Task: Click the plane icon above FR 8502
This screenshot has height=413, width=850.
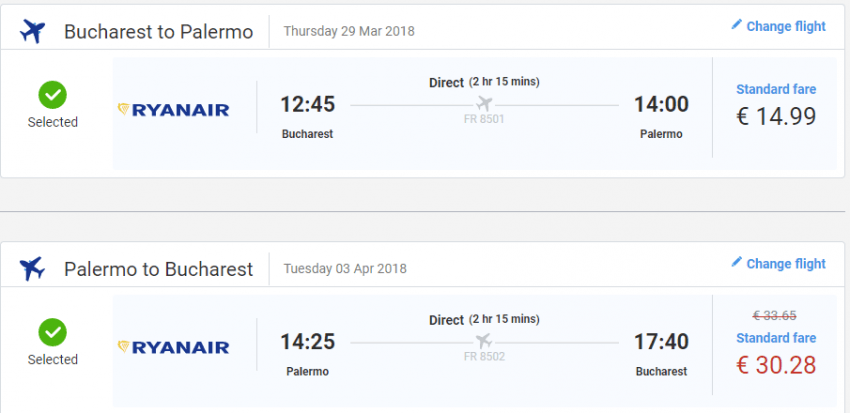Action: point(485,341)
